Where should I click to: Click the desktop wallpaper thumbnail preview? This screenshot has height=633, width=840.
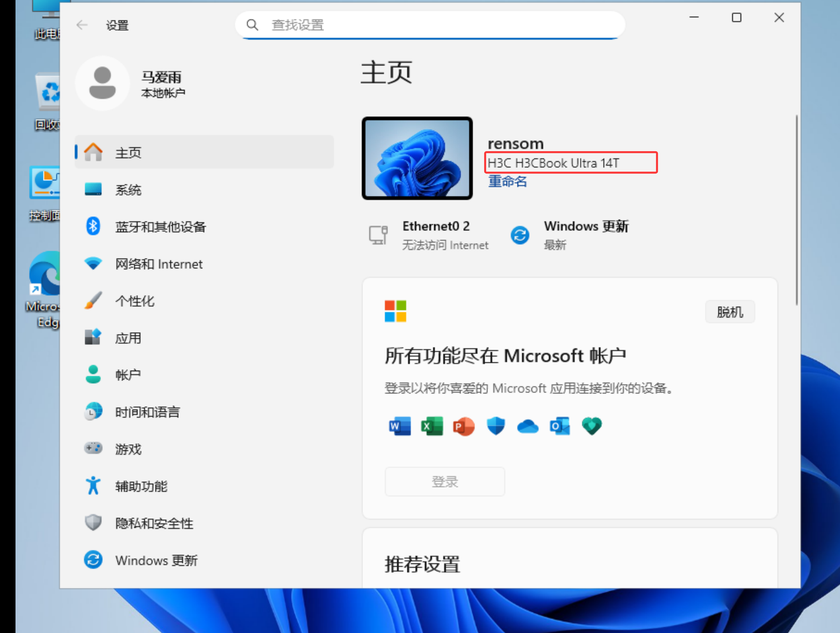[x=417, y=158]
